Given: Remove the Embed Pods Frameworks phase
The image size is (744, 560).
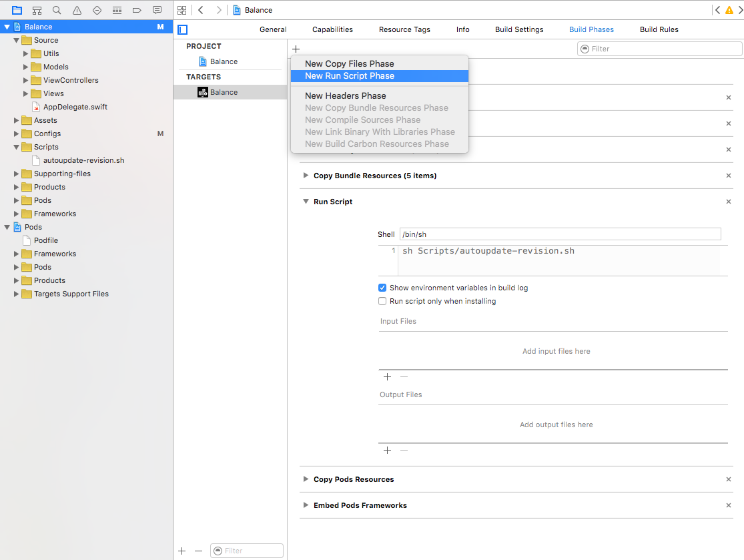Looking at the screenshot, I should click(729, 505).
